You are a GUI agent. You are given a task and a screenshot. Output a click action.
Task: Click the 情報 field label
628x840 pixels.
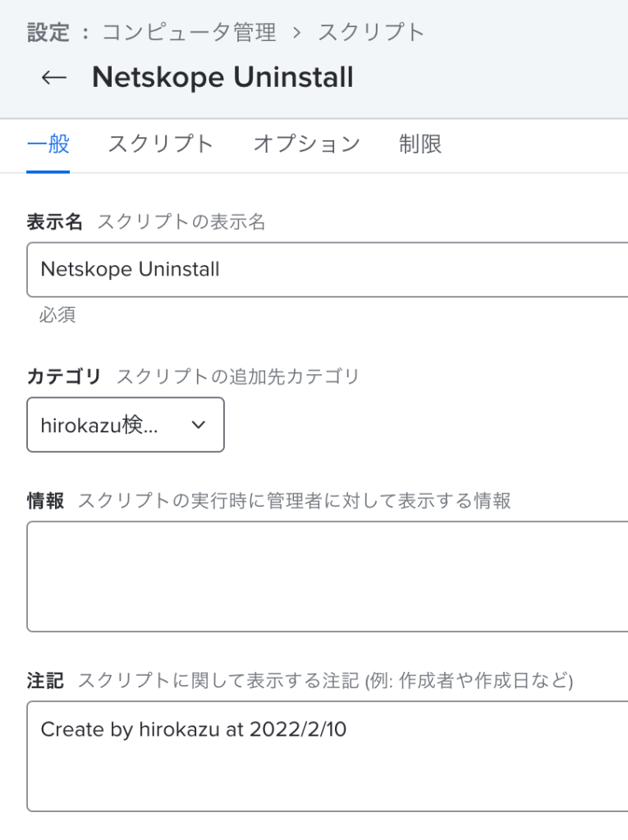pyautogui.click(x=45, y=500)
